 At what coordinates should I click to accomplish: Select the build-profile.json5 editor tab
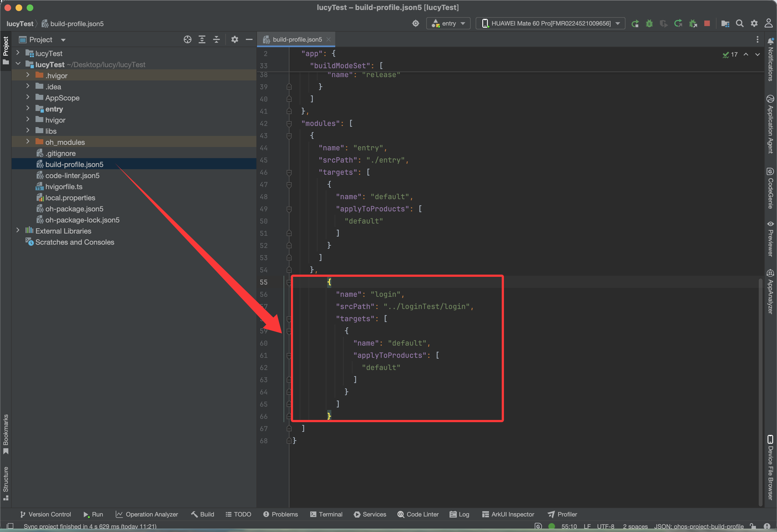(x=297, y=39)
